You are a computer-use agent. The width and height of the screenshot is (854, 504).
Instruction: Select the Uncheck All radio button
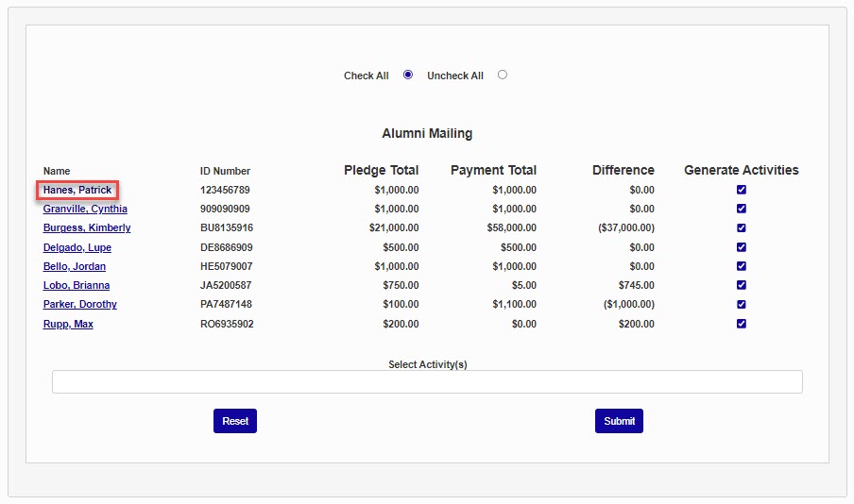pos(502,75)
